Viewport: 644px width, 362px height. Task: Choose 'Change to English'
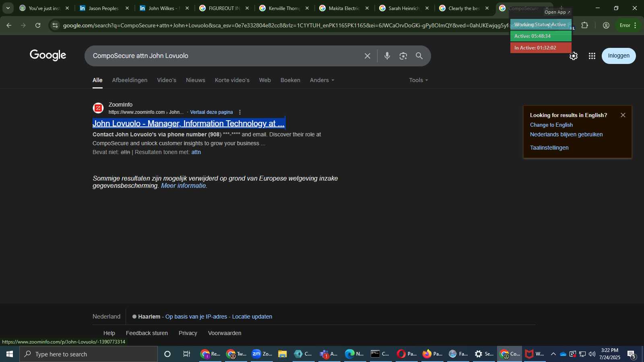point(551,125)
